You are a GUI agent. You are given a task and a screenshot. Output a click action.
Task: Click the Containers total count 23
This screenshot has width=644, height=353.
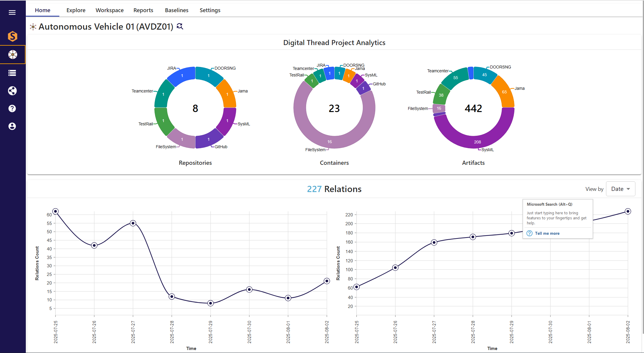334,108
